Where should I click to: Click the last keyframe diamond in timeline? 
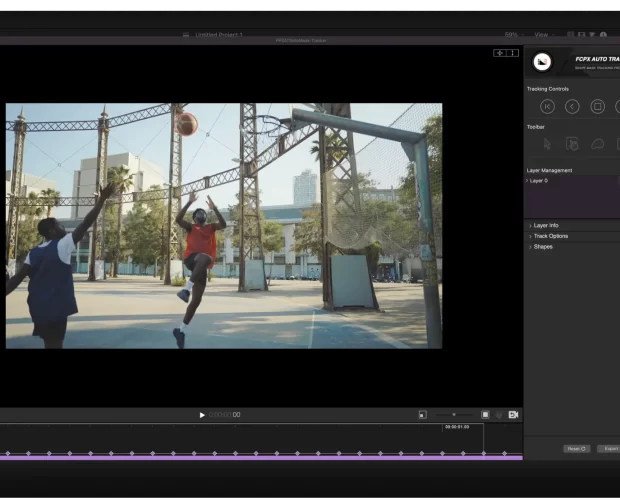click(x=504, y=453)
